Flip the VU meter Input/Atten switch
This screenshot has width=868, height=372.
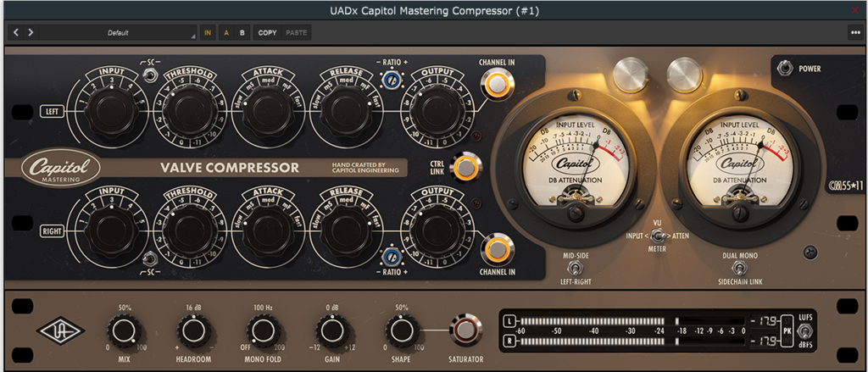pos(657,236)
